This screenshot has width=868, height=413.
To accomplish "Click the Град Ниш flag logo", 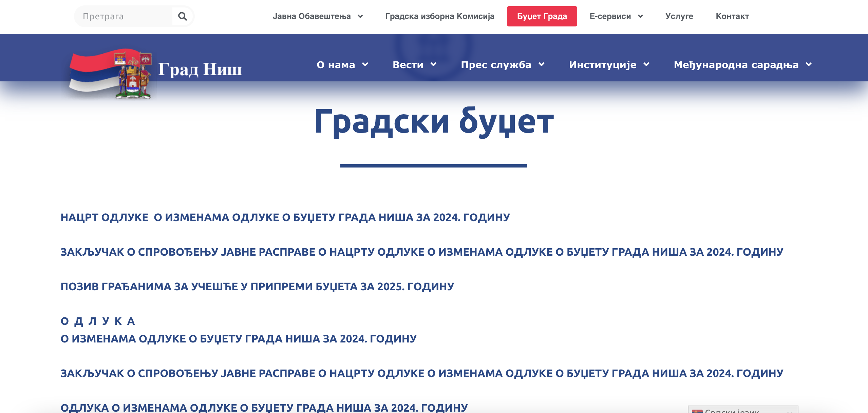I will pyautogui.click(x=110, y=73).
